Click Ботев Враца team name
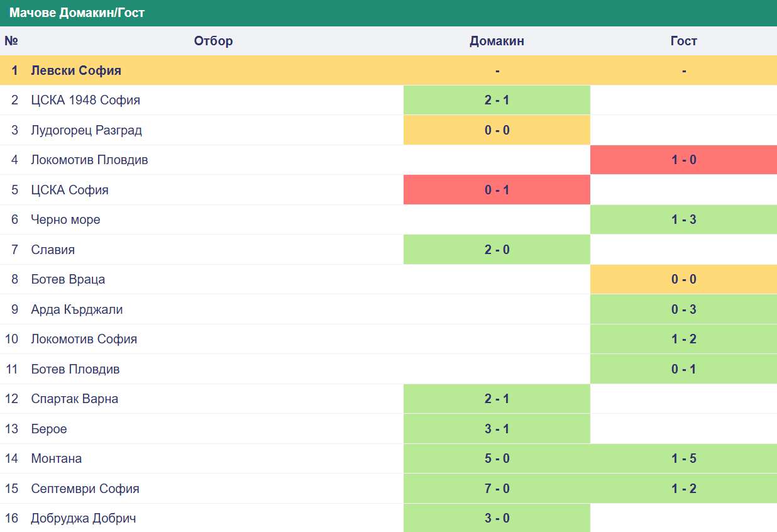 tap(68, 279)
